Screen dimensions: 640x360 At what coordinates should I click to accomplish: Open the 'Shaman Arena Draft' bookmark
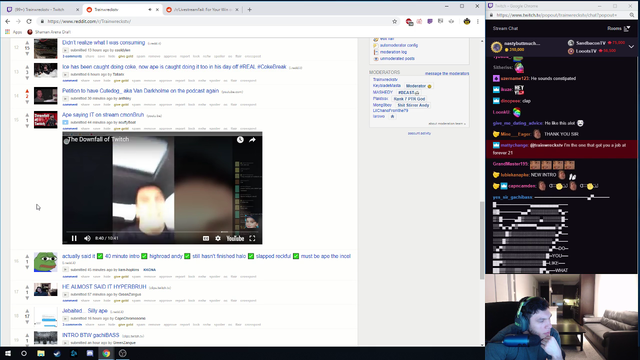pos(49,32)
